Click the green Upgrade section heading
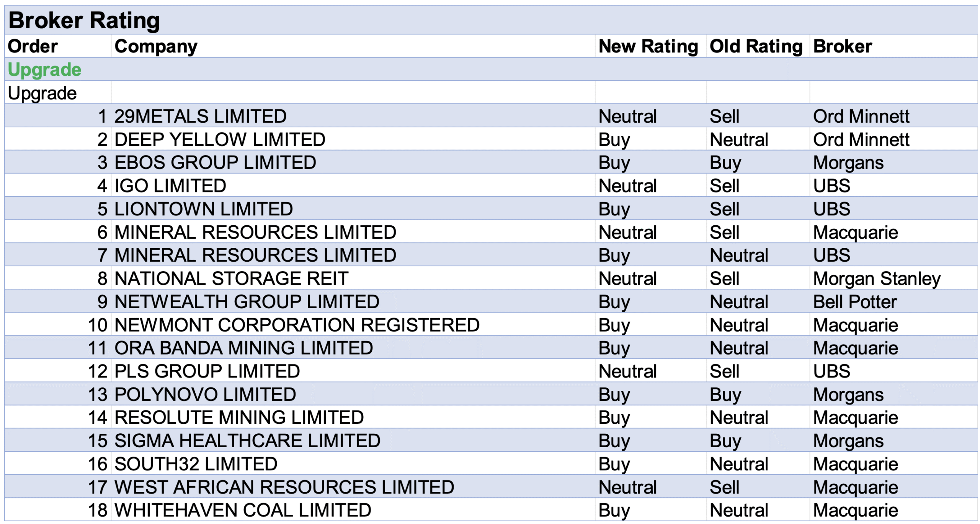 click(44, 70)
